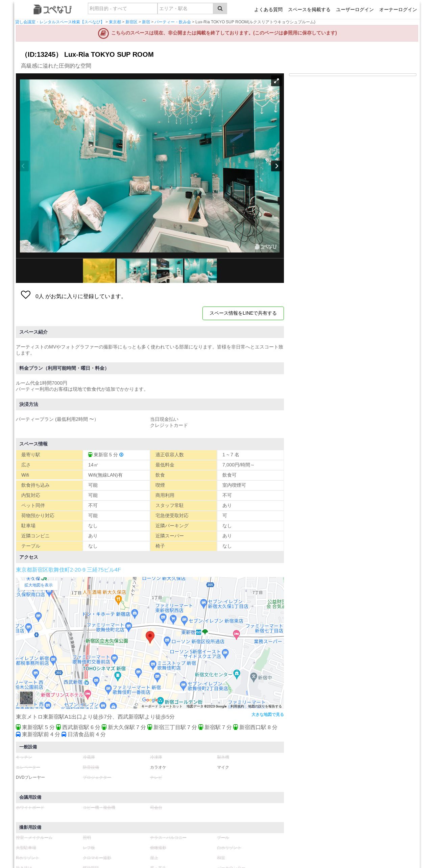
Task: Click the 新宿区 breadcrumb link
Action: pos(131,22)
